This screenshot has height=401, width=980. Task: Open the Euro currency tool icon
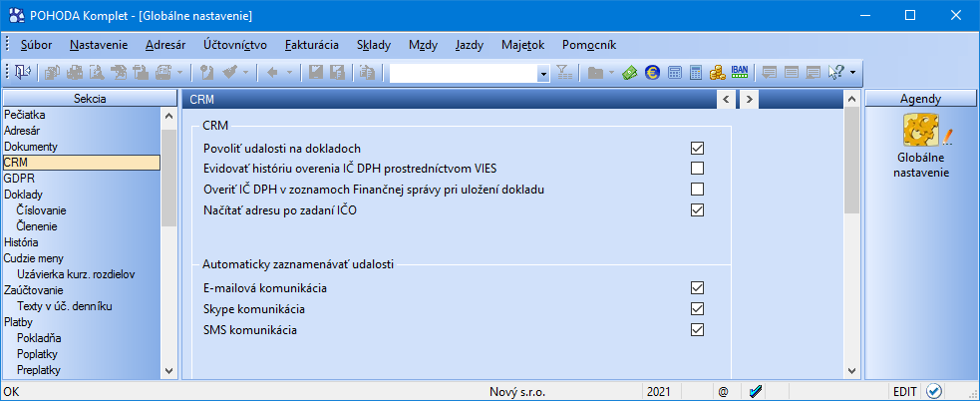coord(652,73)
